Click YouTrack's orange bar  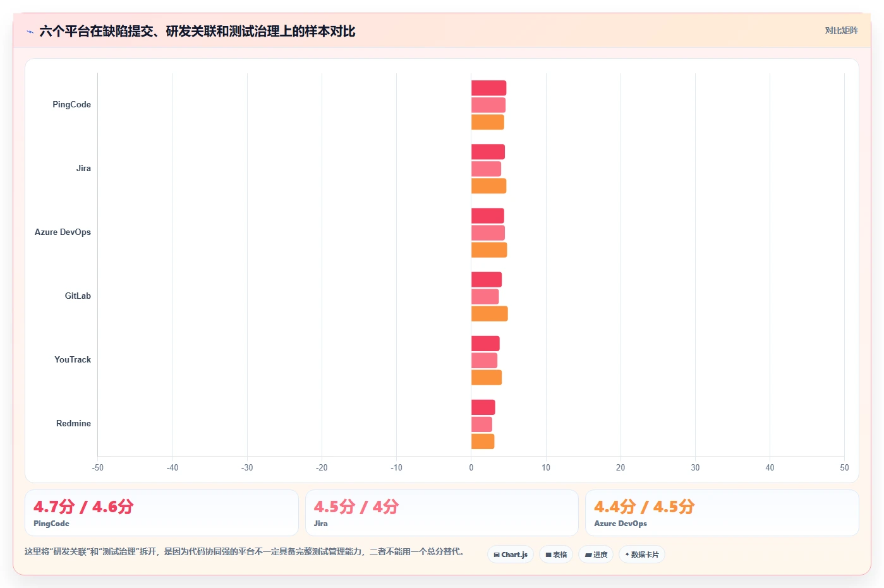(x=487, y=378)
